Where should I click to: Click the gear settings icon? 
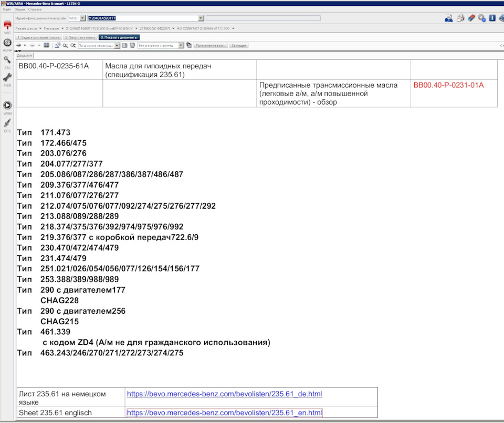481,18
